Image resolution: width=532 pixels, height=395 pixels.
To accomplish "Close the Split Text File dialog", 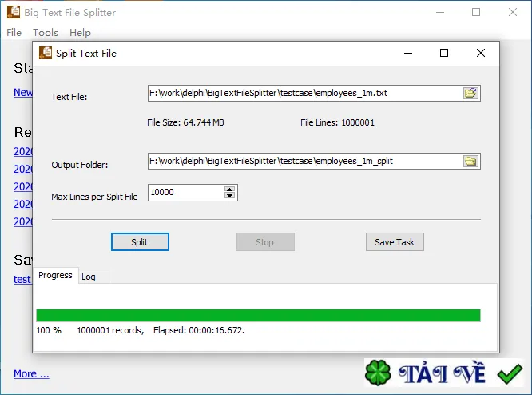I will (x=480, y=53).
